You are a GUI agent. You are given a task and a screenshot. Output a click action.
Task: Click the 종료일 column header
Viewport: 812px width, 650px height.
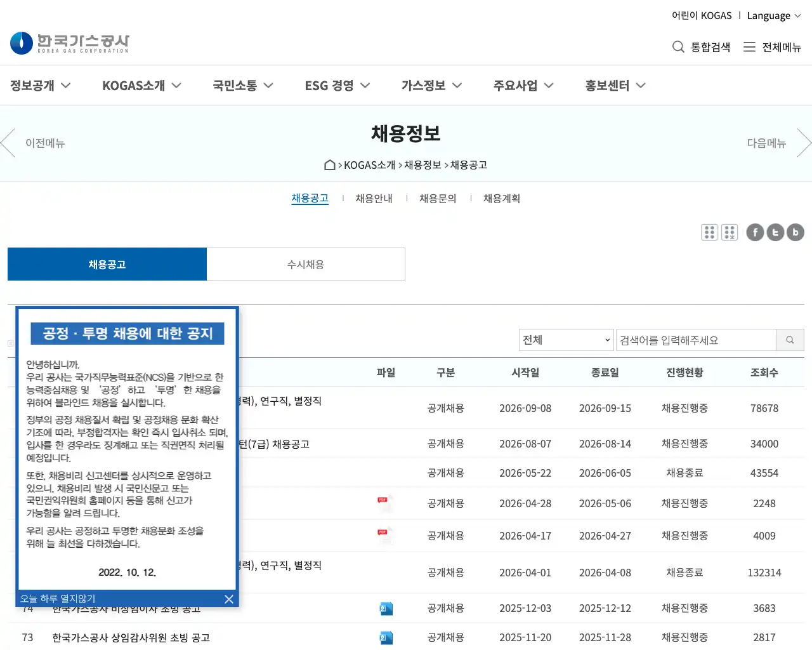click(x=605, y=373)
